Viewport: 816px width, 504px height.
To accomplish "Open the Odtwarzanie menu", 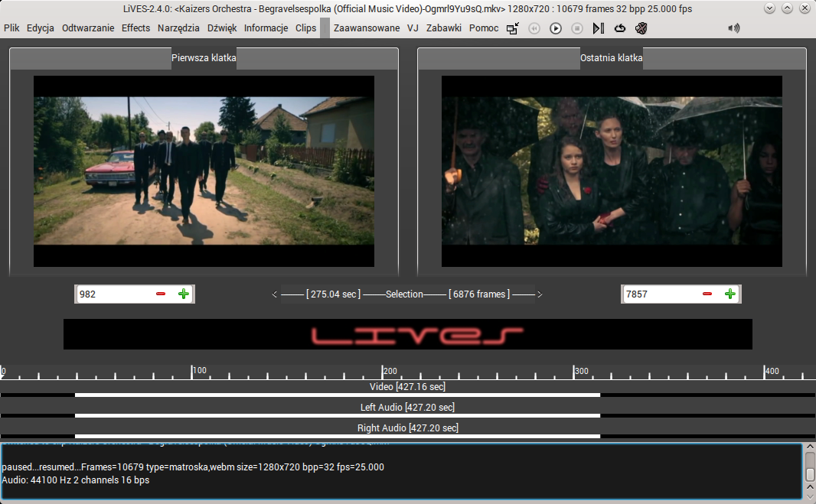I will (x=88, y=28).
